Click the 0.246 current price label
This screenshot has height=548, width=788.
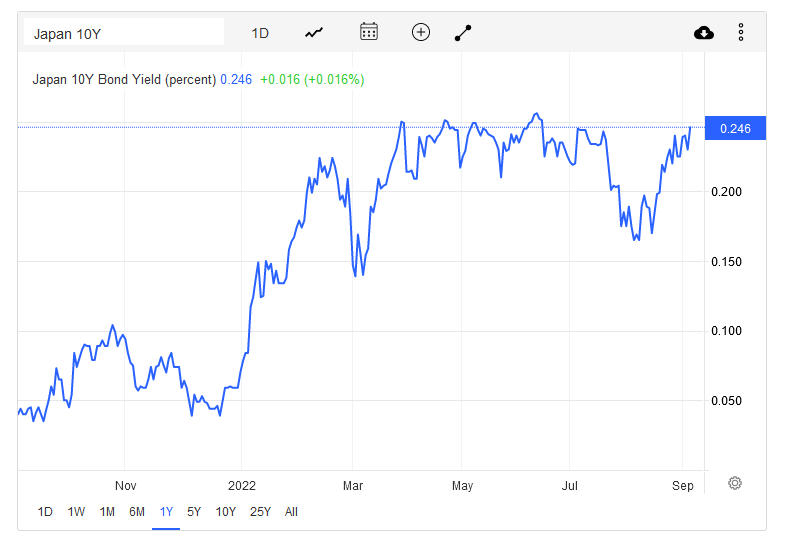click(735, 128)
